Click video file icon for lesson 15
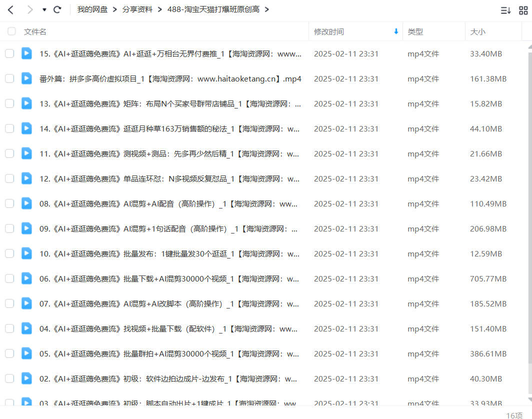Image resolution: width=532 pixels, height=419 pixels. point(26,53)
